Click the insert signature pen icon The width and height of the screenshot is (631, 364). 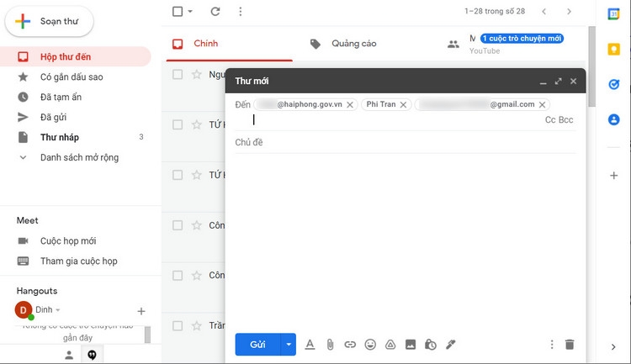click(451, 345)
